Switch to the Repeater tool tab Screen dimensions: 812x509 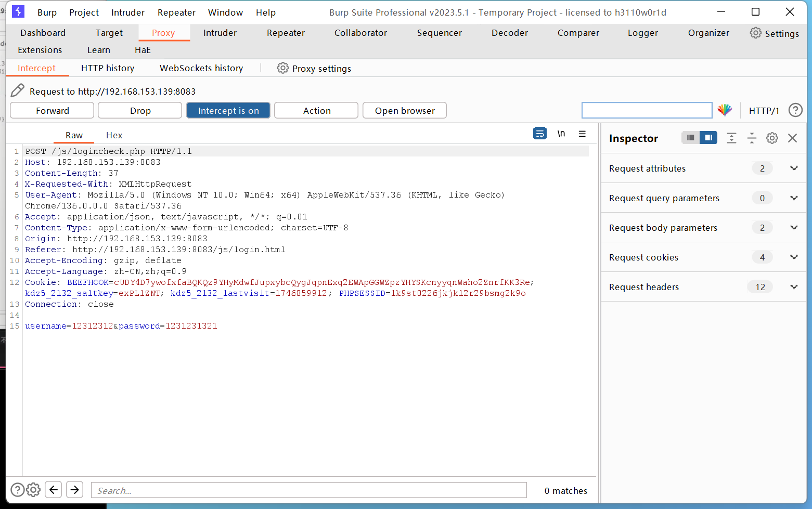point(286,33)
